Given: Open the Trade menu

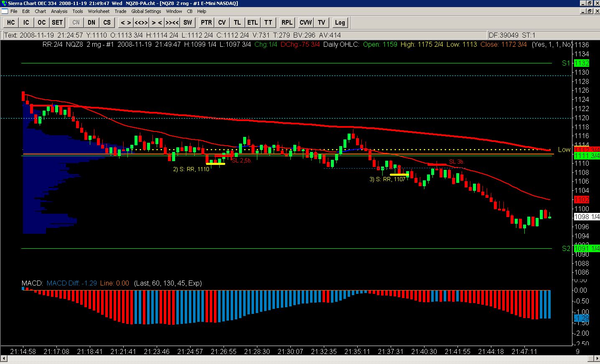Looking at the screenshot, I should click(x=120, y=11).
